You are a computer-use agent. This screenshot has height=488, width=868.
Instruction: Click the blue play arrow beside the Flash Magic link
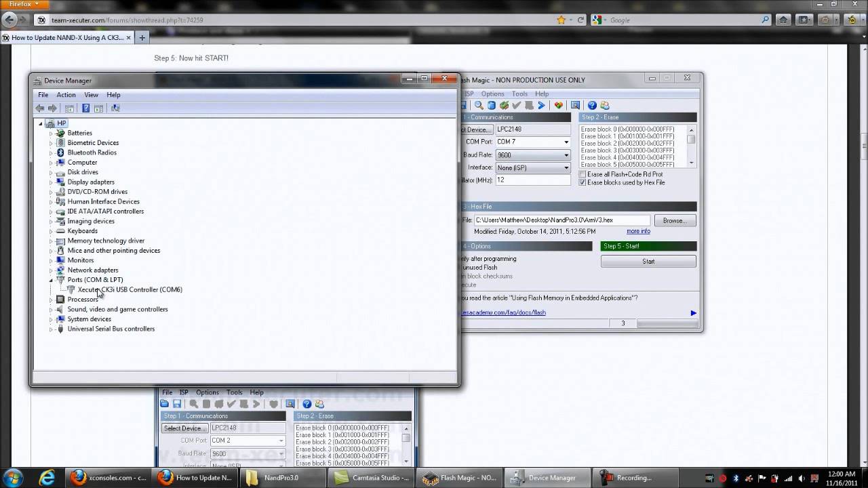pyautogui.click(x=693, y=312)
